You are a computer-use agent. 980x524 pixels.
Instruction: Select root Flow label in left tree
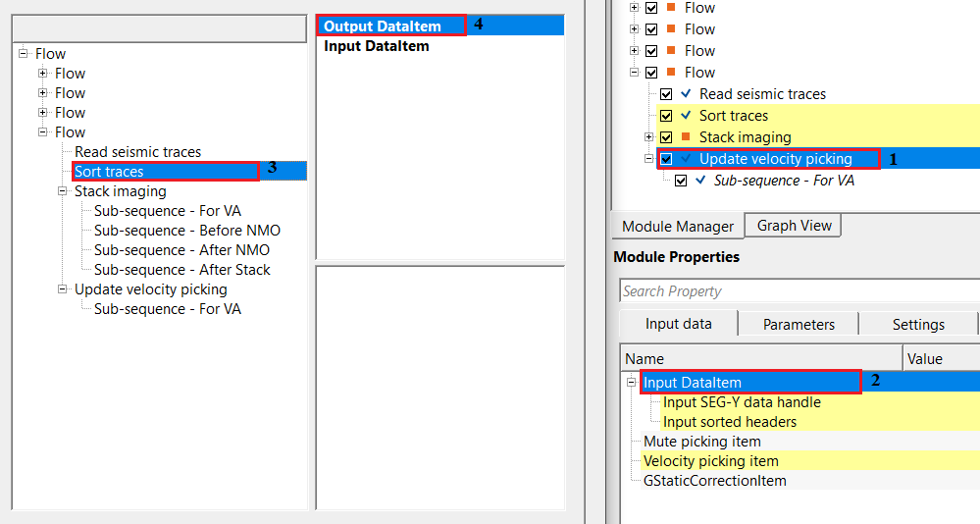point(50,53)
